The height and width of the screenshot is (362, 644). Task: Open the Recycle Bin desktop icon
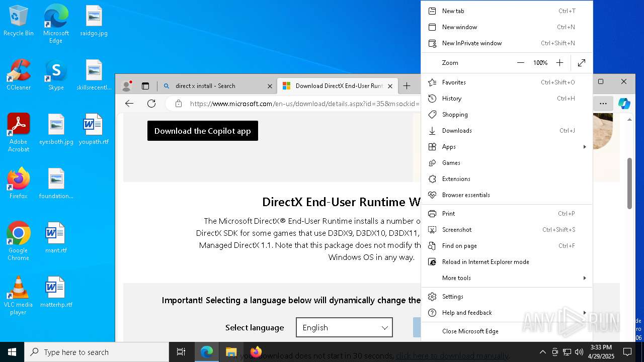tap(19, 21)
